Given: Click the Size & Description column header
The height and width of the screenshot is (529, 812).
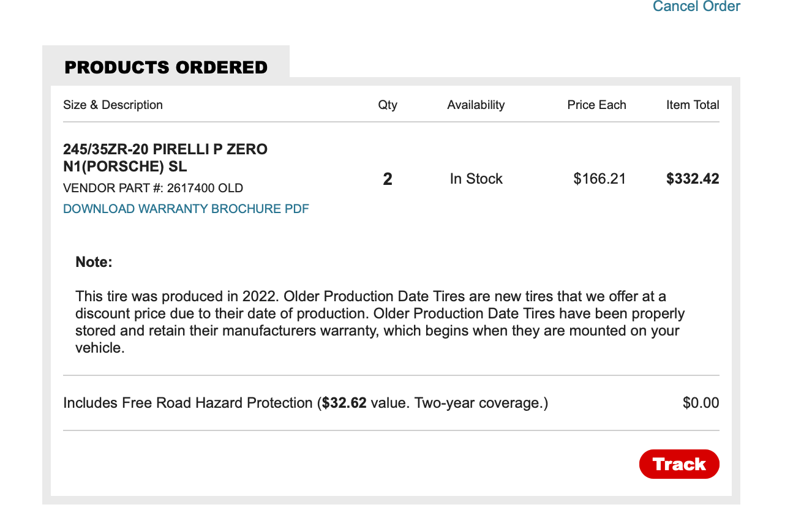Looking at the screenshot, I should tap(113, 105).
